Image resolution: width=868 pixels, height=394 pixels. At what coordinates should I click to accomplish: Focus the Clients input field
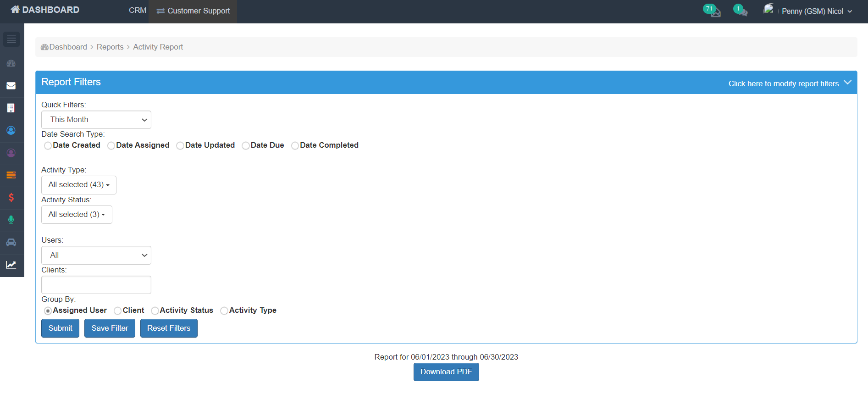[x=96, y=285]
